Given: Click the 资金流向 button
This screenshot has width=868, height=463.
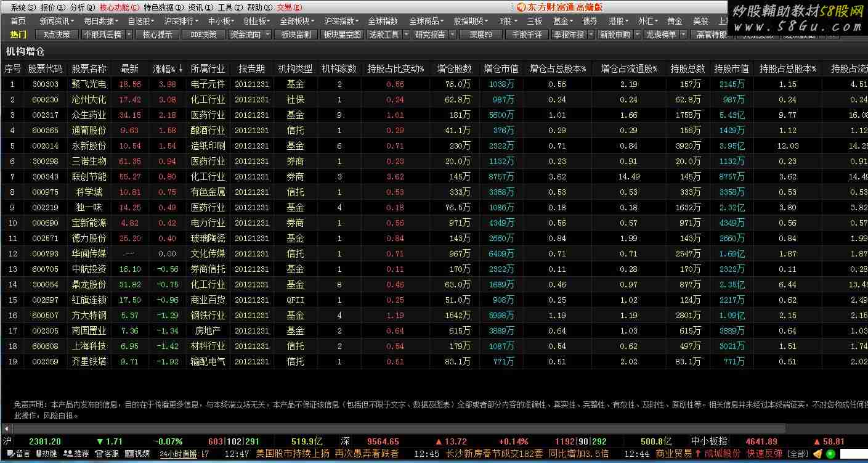Looking at the screenshot, I should tap(250, 35).
